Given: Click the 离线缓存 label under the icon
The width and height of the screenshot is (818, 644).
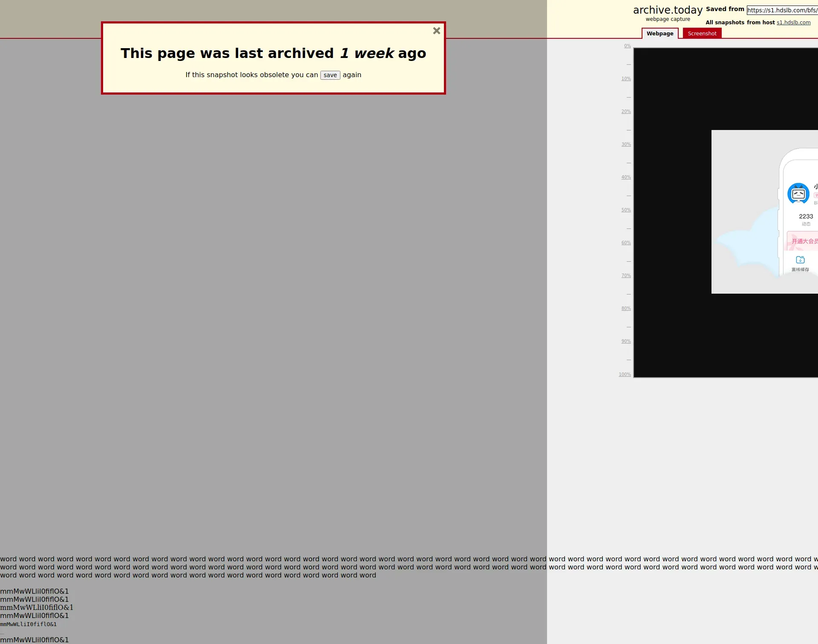Looking at the screenshot, I should point(800,270).
